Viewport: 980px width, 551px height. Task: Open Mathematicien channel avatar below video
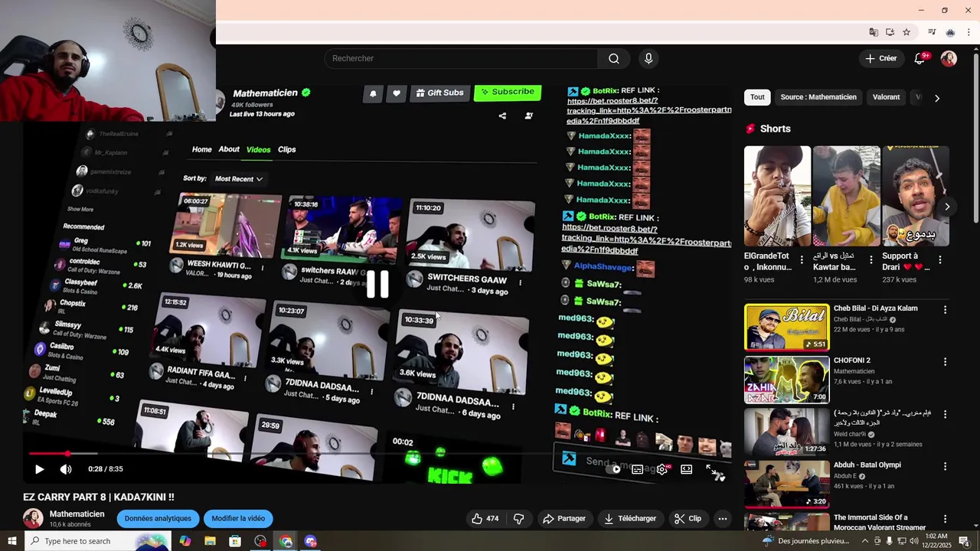33,518
